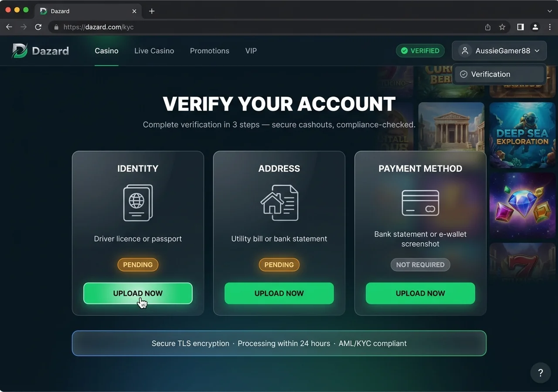
Task: Click the IDENTITY card heading
Action: click(138, 169)
